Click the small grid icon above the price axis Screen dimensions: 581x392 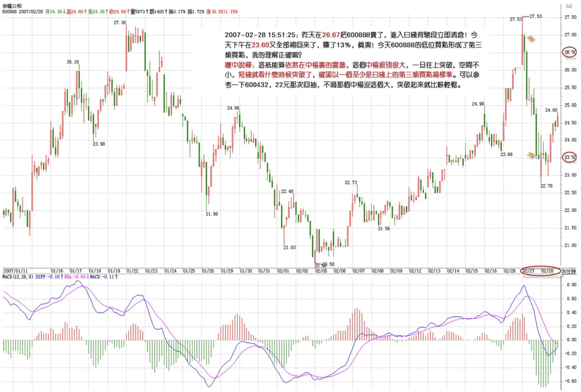pyautogui.click(x=569, y=6)
